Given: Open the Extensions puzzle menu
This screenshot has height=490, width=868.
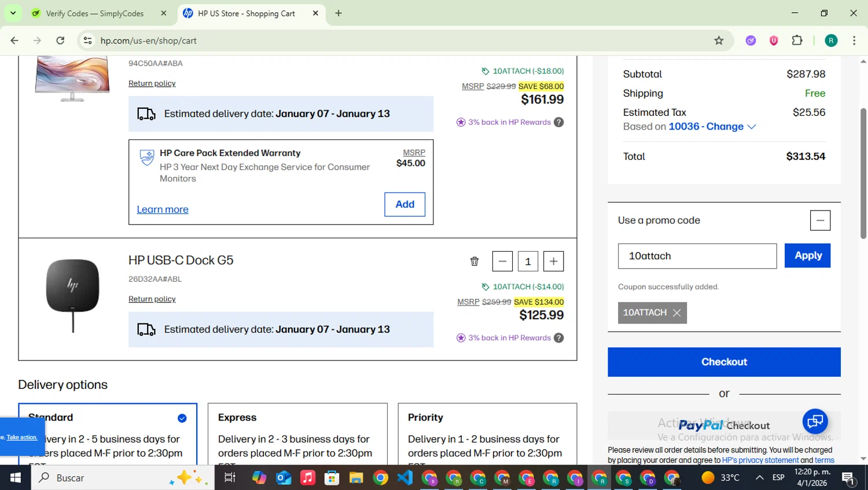Looking at the screenshot, I should point(797,40).
